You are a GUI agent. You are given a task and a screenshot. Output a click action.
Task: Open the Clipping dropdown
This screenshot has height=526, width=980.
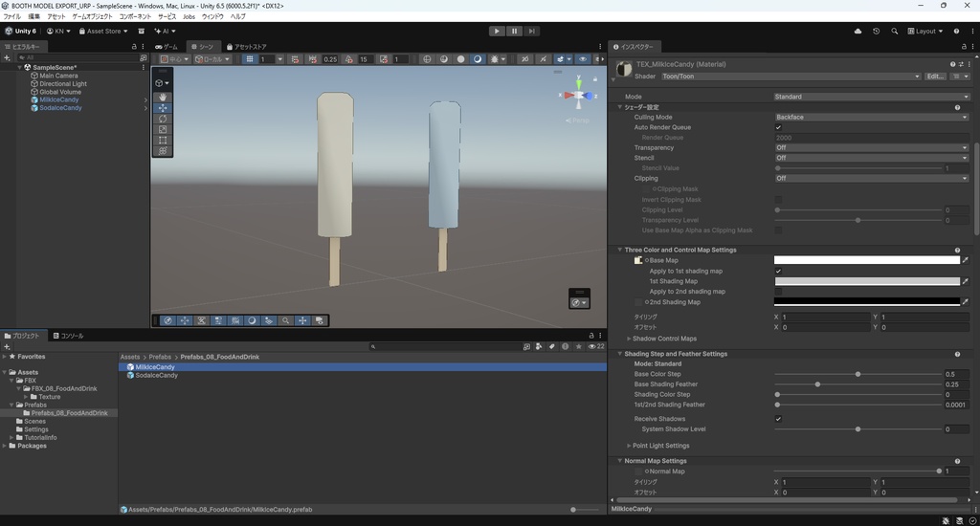[x=871, y=179]
